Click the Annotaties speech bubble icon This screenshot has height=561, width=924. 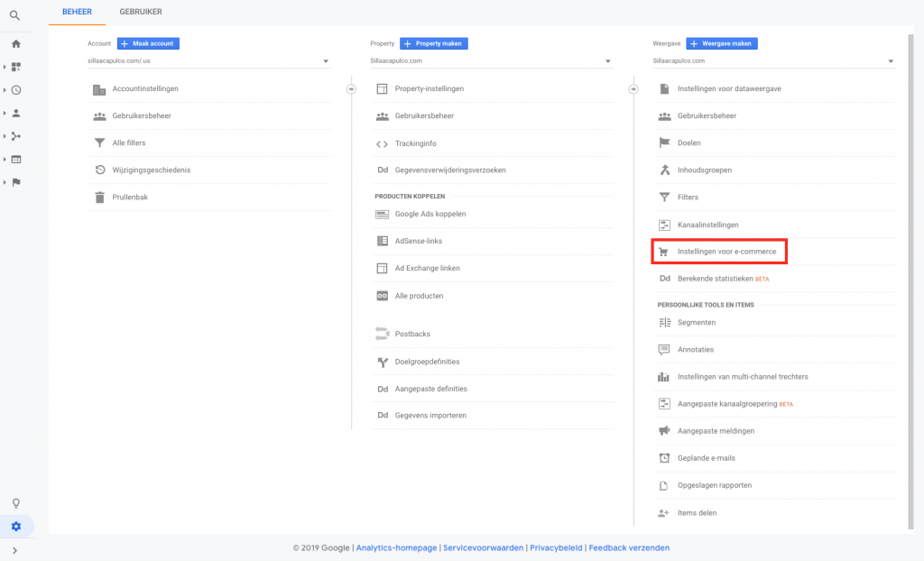tap(663, 349)
